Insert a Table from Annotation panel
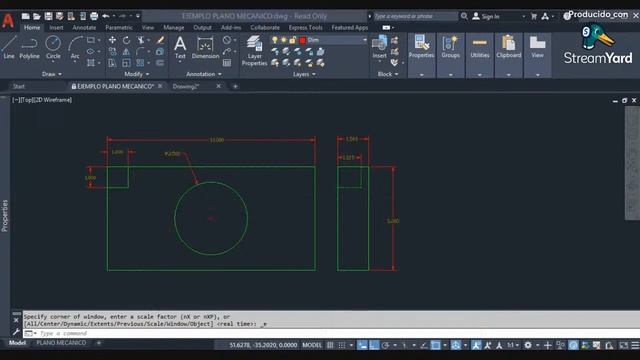640x360 pixels. click(227, 63)
